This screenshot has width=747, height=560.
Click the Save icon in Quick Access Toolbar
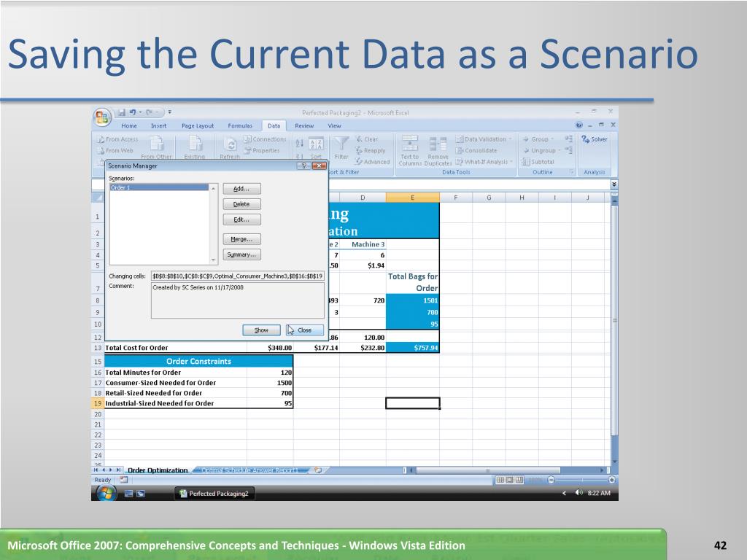click(x=122, y=112)
